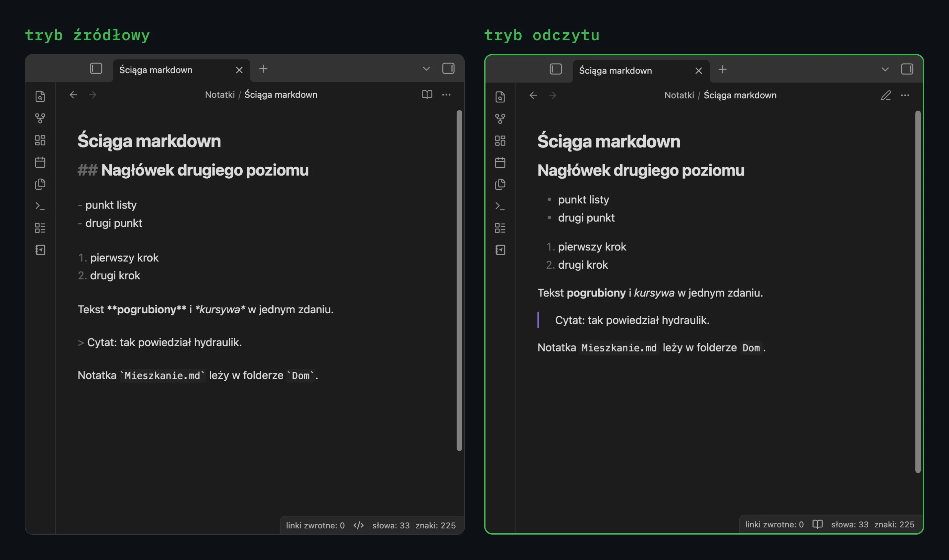Expand tab list chevron in left window
The image size is (949, 560).
[426, 69]
